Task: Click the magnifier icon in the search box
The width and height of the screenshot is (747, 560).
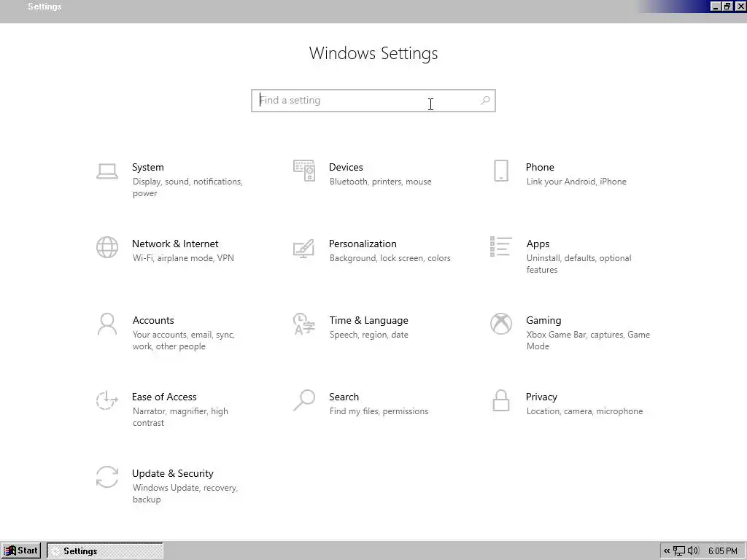Action: [485, 101]
